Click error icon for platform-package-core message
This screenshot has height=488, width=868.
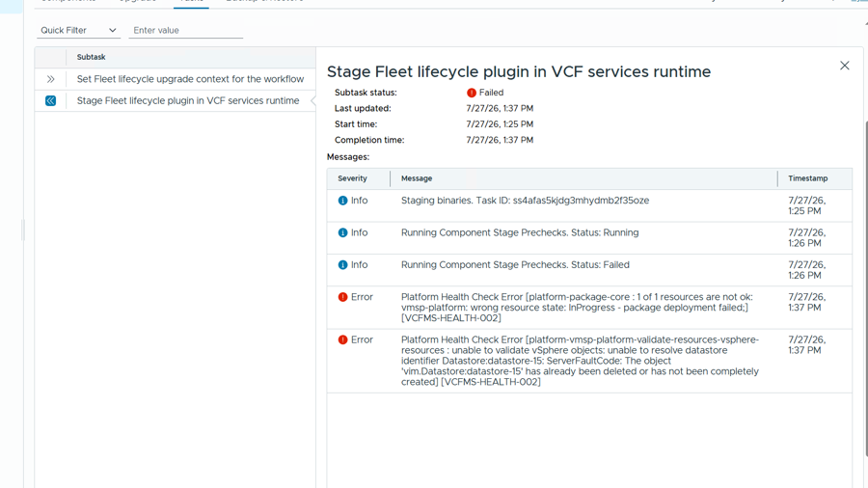click(x=342, y=297)
